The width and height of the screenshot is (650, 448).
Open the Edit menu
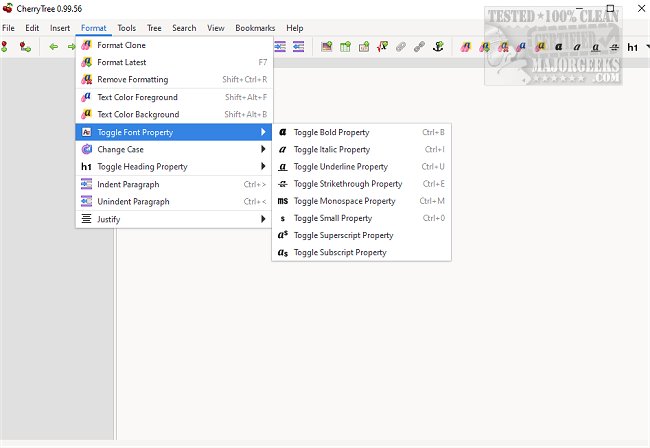click(32, 28)
